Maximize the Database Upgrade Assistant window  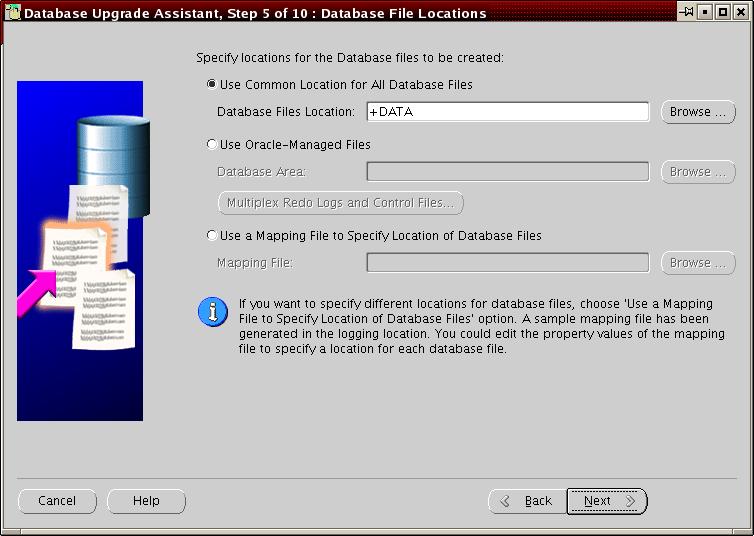click(723, 13)
